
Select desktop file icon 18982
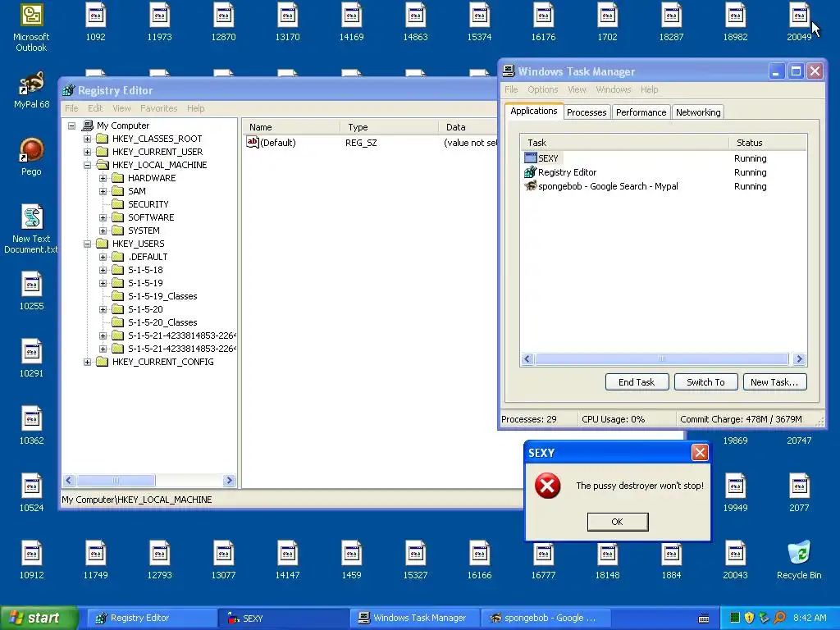click(x=735, y=22)
